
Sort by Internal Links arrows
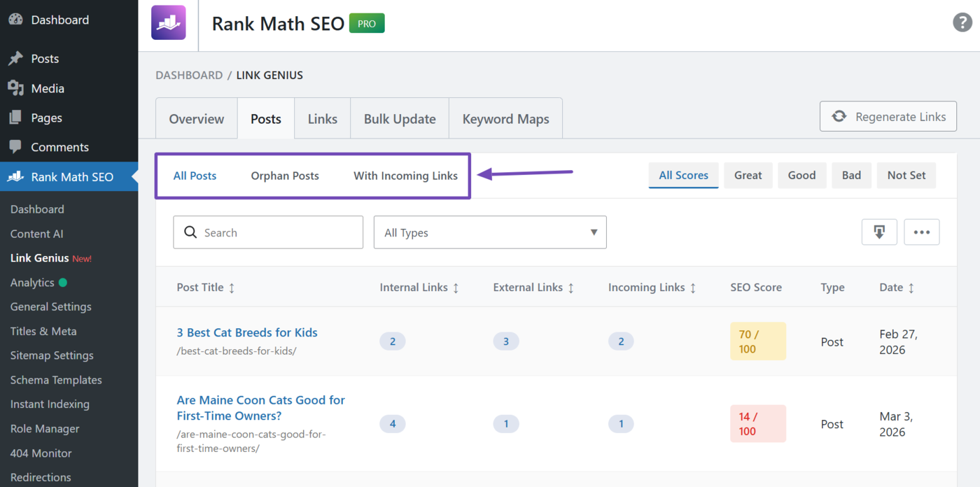tap(456, 288)
